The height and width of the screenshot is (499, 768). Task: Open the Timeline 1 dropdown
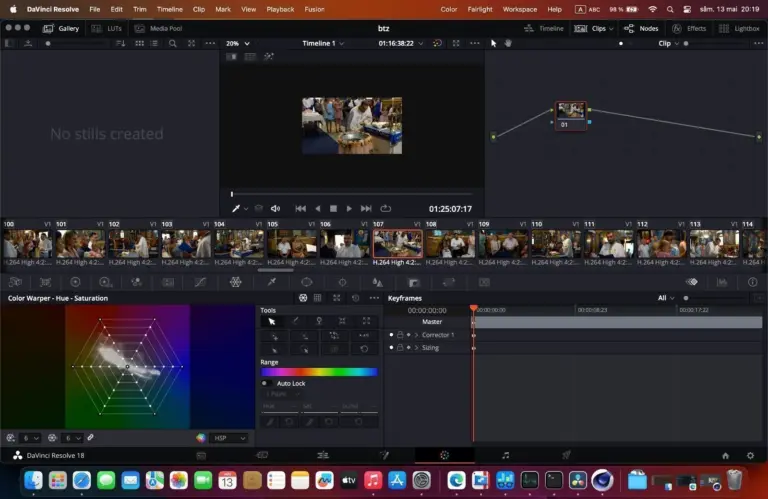click(x=323, y=43)
